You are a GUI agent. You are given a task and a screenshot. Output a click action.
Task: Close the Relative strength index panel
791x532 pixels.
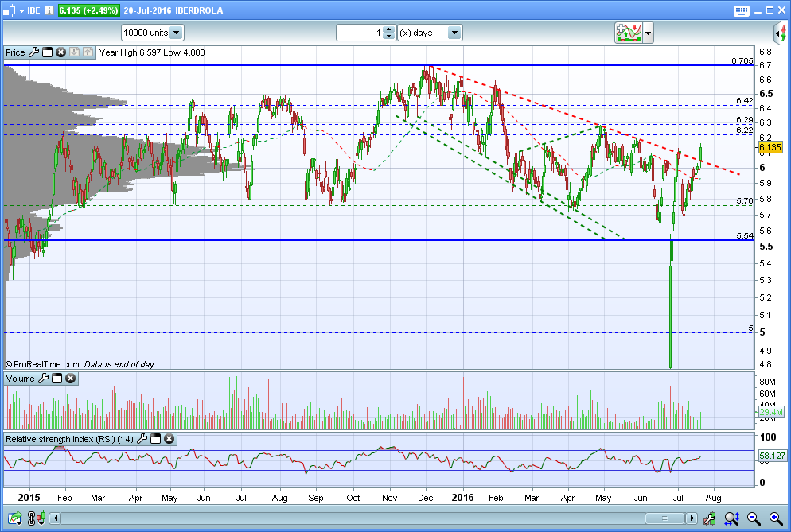tap(169, 439)
